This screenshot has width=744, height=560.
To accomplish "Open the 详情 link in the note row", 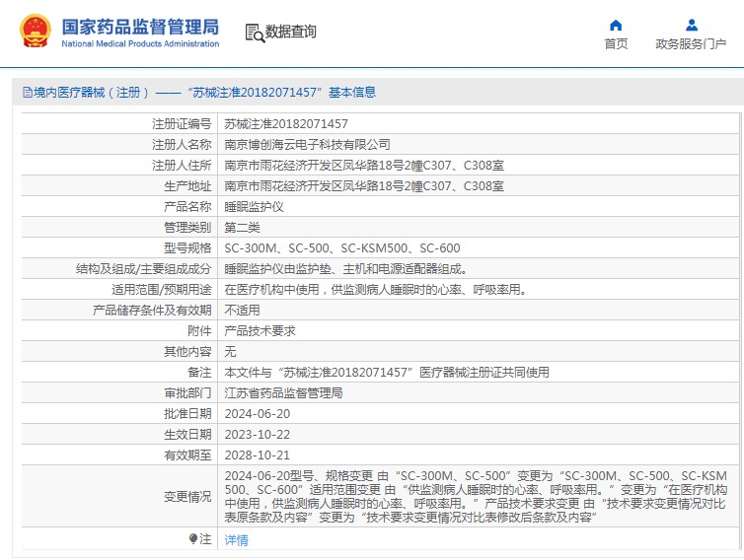I will click(x=236, y=539).
